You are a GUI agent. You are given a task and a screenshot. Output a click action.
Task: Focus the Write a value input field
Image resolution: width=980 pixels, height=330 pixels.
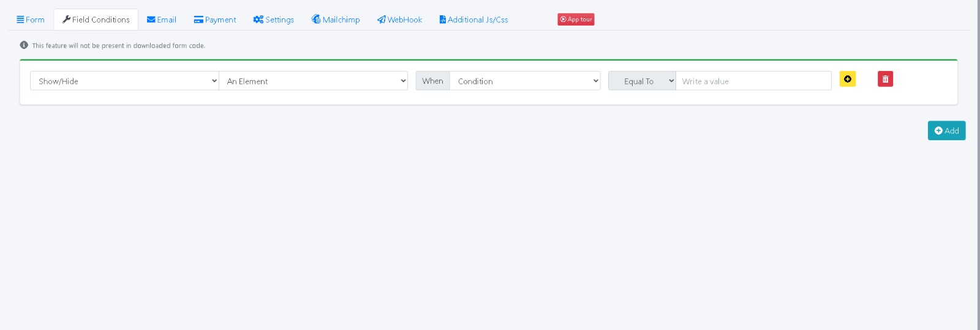[x=753, y=81]
